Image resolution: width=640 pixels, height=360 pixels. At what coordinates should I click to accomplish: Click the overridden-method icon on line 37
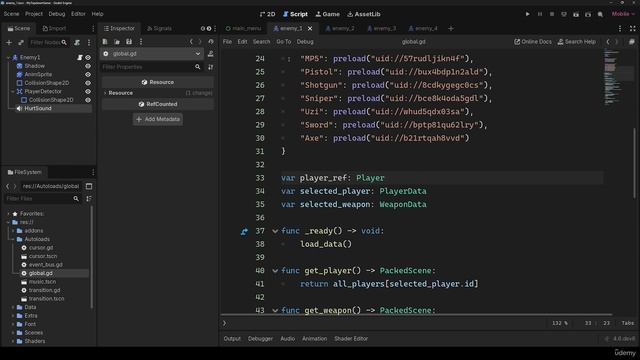244,231
